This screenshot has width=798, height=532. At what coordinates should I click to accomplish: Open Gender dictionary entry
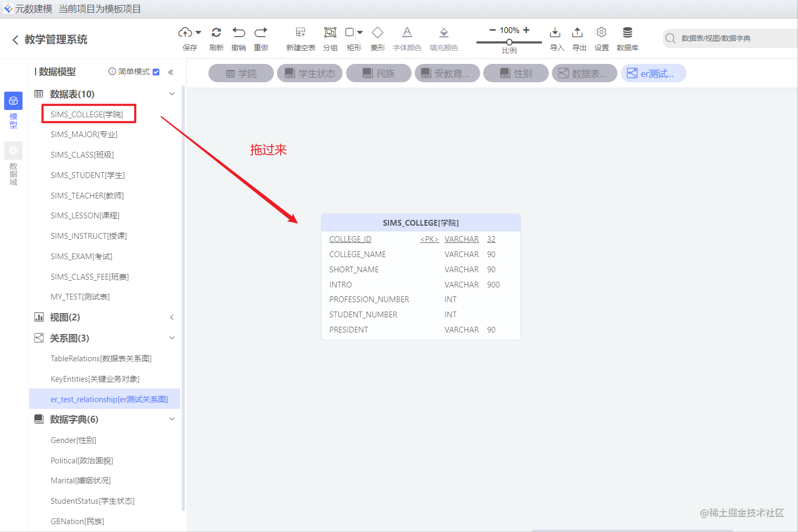pyautogui.click(x=73, y=440)
